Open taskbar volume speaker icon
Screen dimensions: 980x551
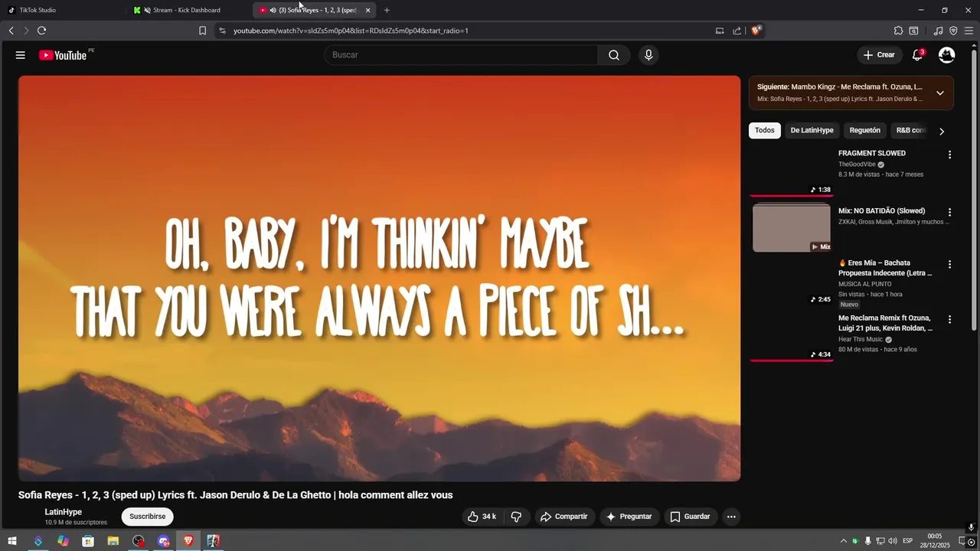click(892, 541)
